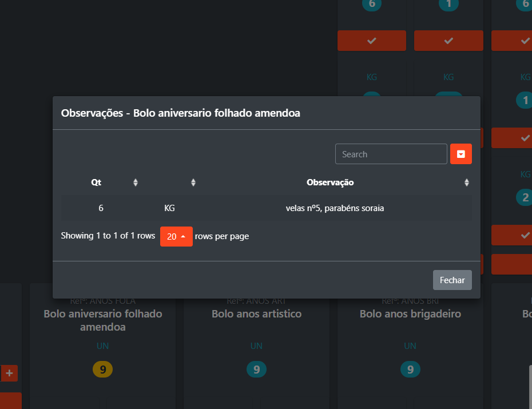Sort the Observação column using its arrows

pyautogui.click(x=467, y=182)
